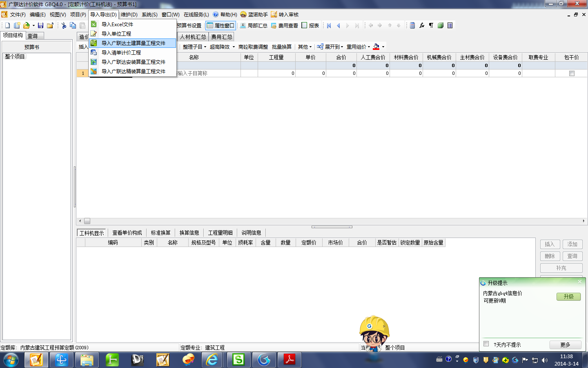The image size is (588, 368).
Task: Select 导入广联达安装算量工程文件 entry
Action: pyautogui.click(x=133, y=62)
